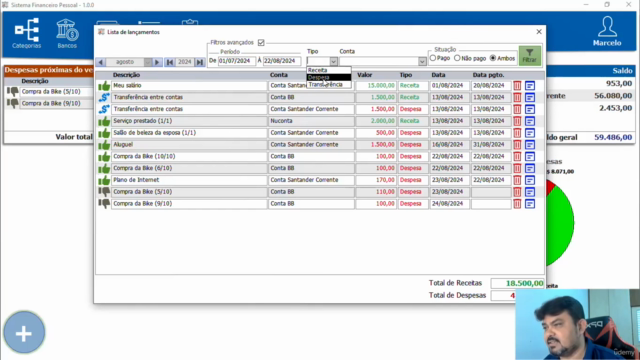Select the Nuconta account cell
640x360 pixels.
coord(311,121)
